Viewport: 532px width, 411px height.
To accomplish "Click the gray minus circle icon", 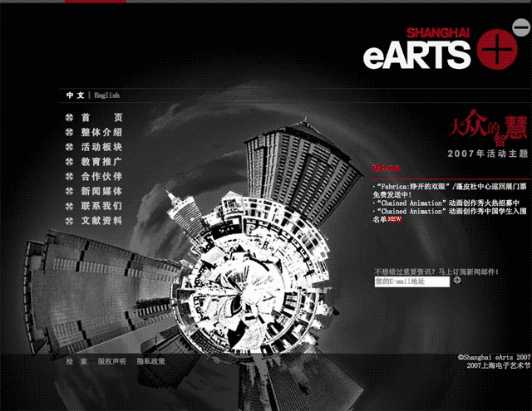I will tap(521, 27).
